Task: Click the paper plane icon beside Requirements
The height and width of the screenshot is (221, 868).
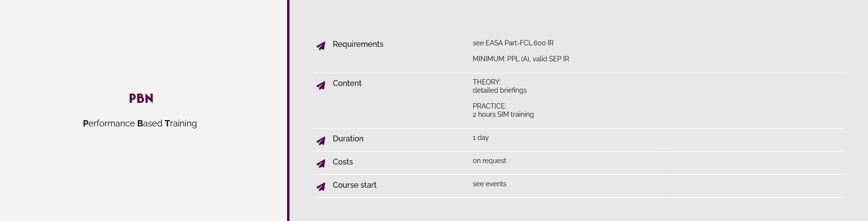Action: (321, 46)
